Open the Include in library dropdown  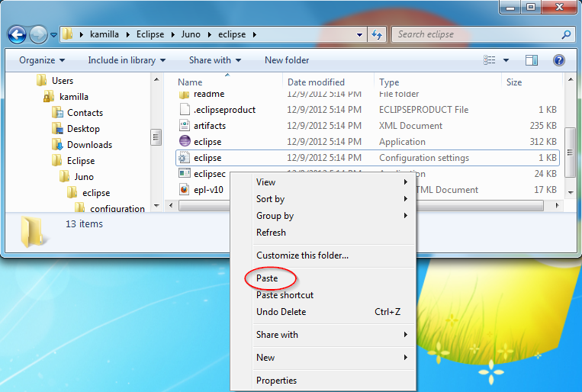point(121,60)
